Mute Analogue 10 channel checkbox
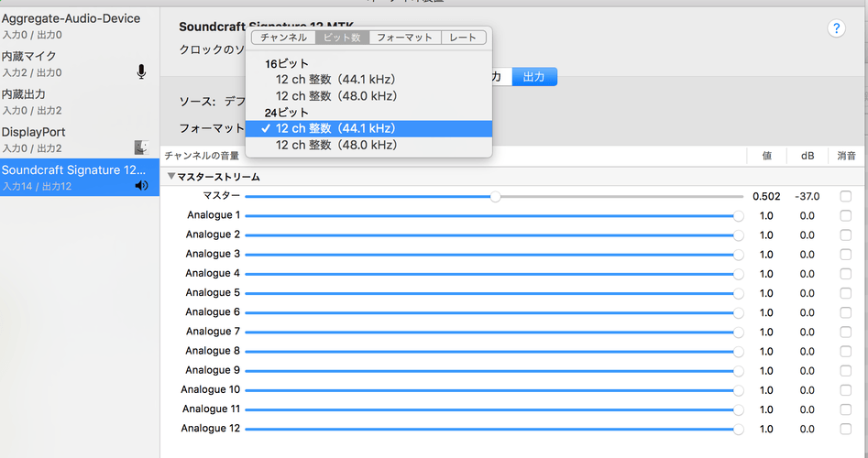 click(845, 390)
